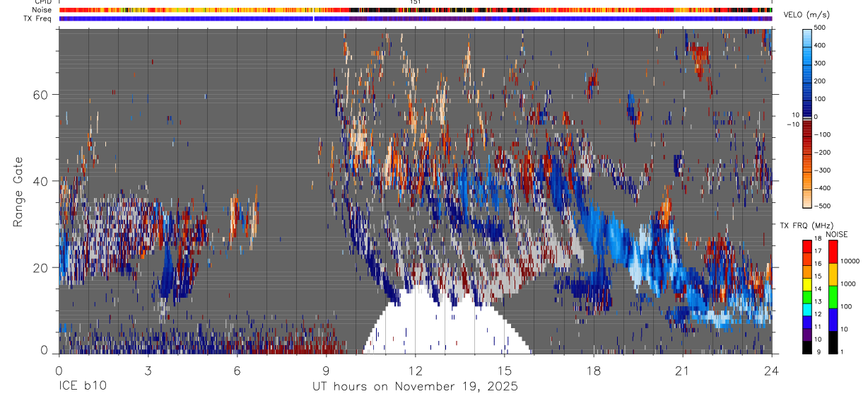Click the "151" CPID value above the plot

415,2
